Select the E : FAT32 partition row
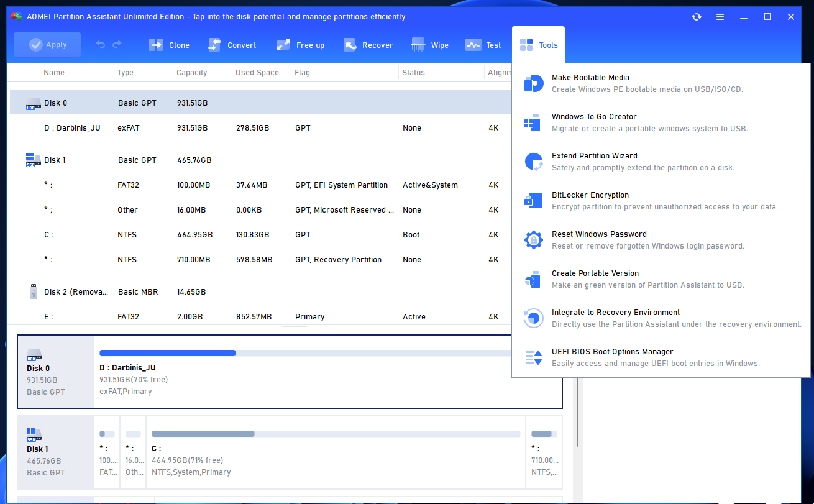The image size is (814, 504). 261,316
